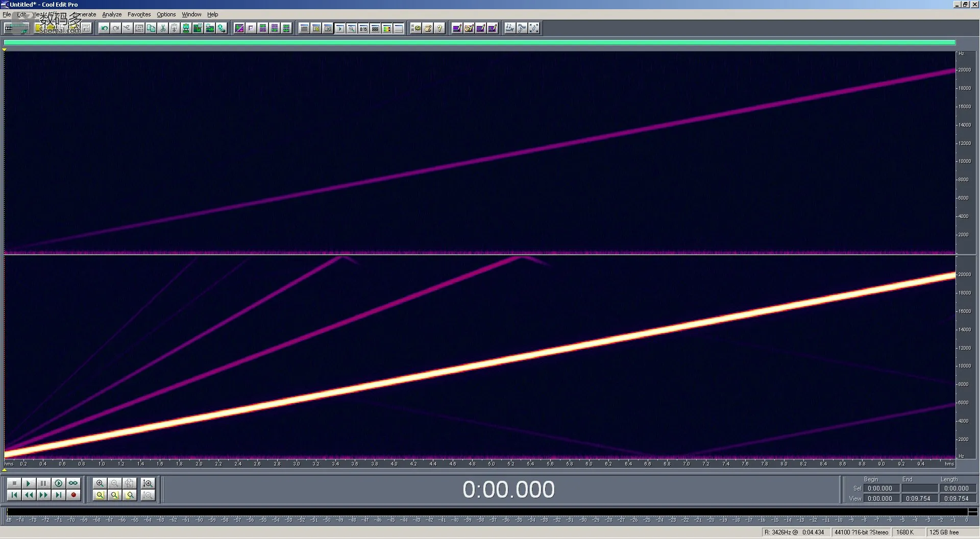
Task: Click the 0:15 time display toolbar icon
Action: point(363,28)
